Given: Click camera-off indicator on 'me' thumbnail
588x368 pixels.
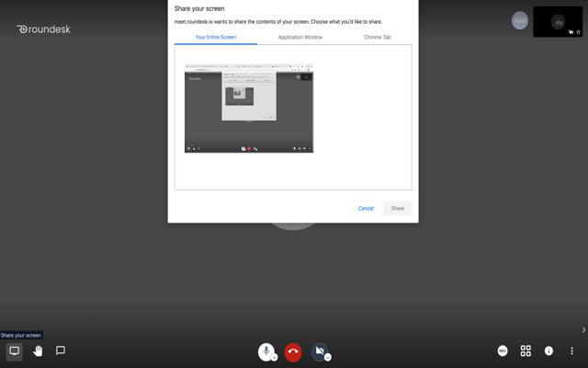Looking at the screenshot, I should (571, 32).
